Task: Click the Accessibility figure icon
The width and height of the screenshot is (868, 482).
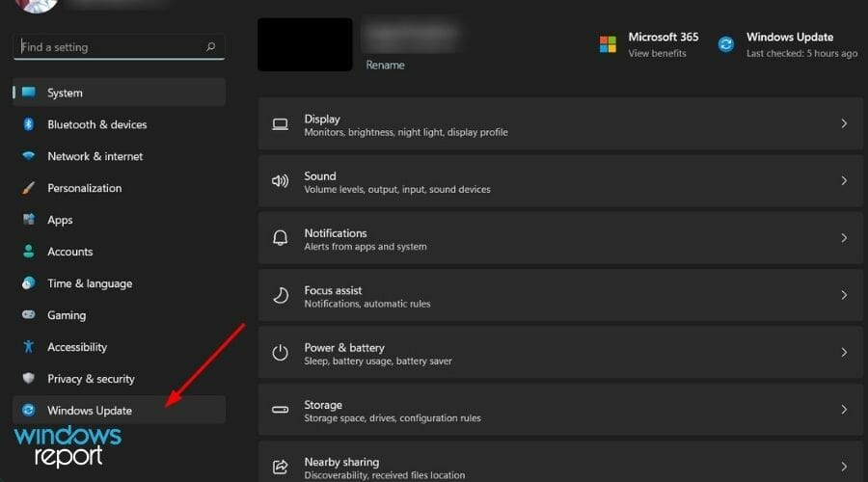Action: coord(28,346)
